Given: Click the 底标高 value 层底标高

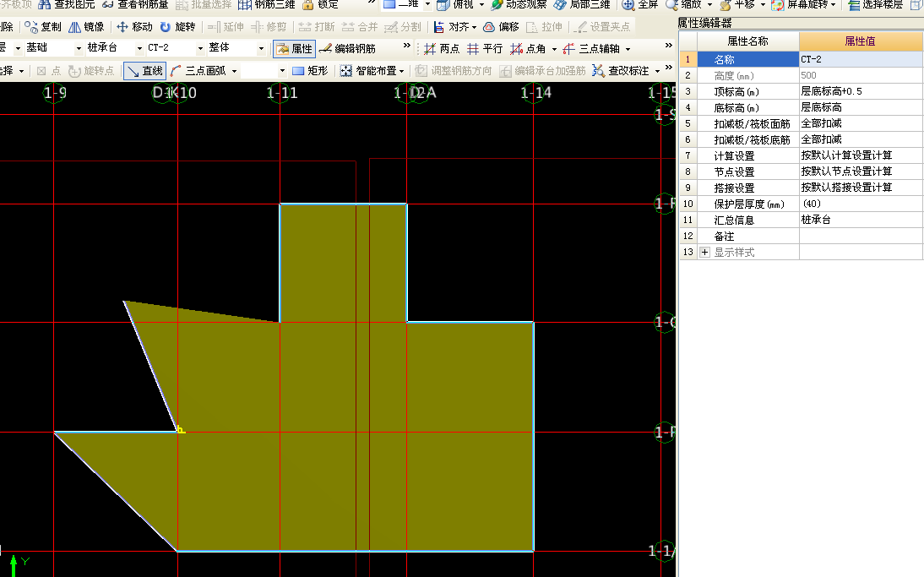Looking at the screenshot, I should [861, 107].
